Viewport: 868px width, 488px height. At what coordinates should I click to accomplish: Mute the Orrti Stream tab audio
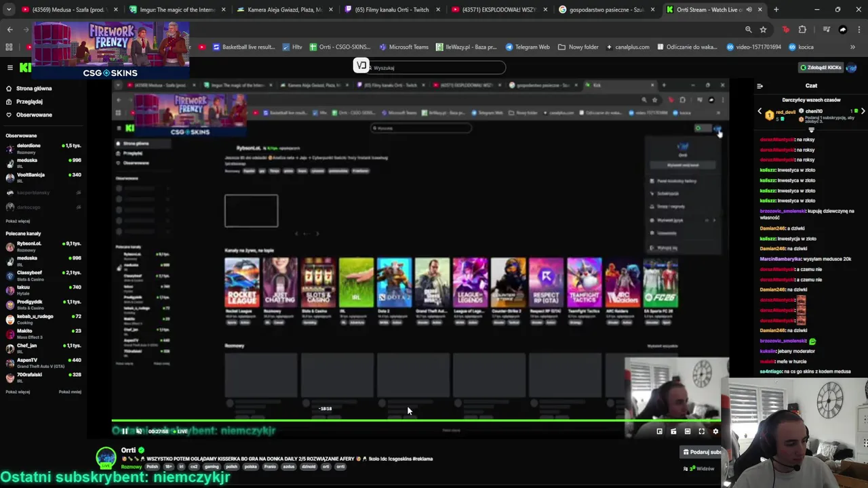coord(749,9)
